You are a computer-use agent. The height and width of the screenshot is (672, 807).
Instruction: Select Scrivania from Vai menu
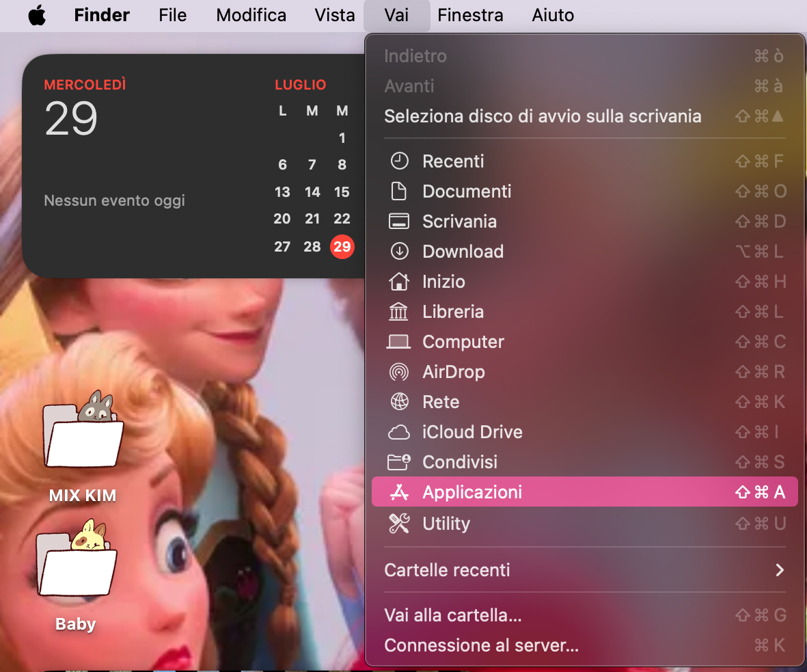(x=585, y=221)
